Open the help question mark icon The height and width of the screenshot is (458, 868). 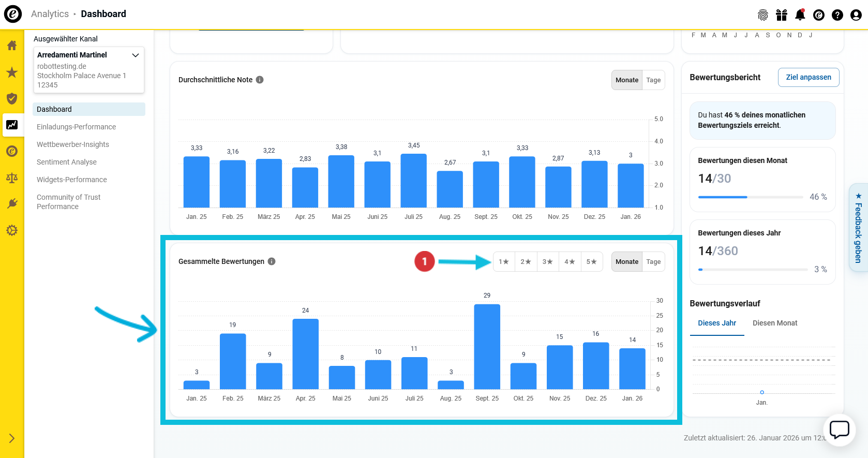pos(837,15)
